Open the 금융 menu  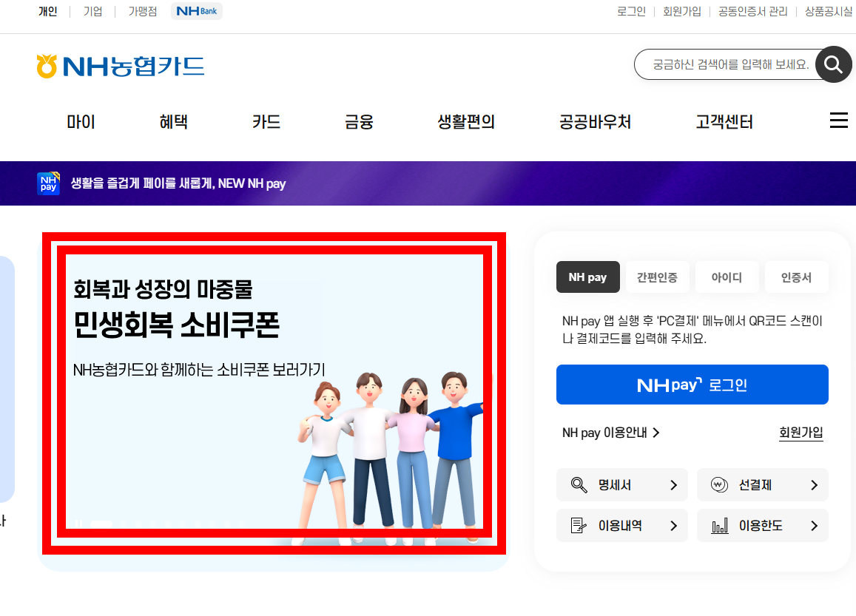coord(360,122)
